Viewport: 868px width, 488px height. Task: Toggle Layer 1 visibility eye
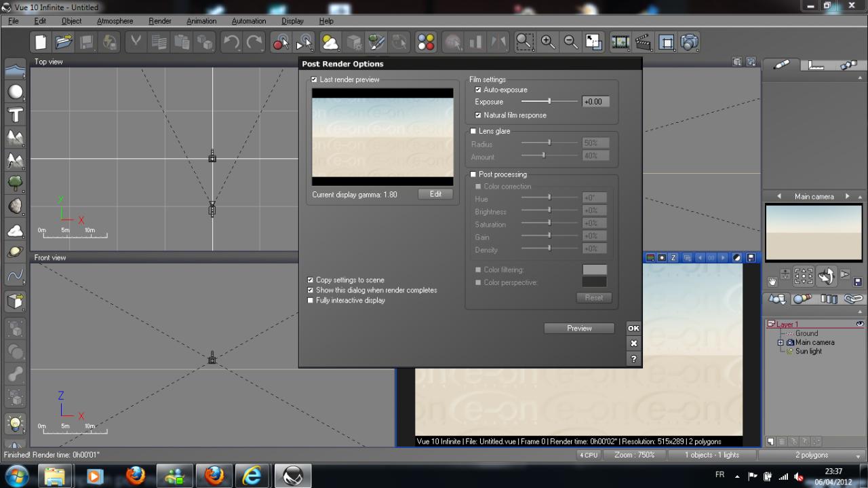point(860,324)
